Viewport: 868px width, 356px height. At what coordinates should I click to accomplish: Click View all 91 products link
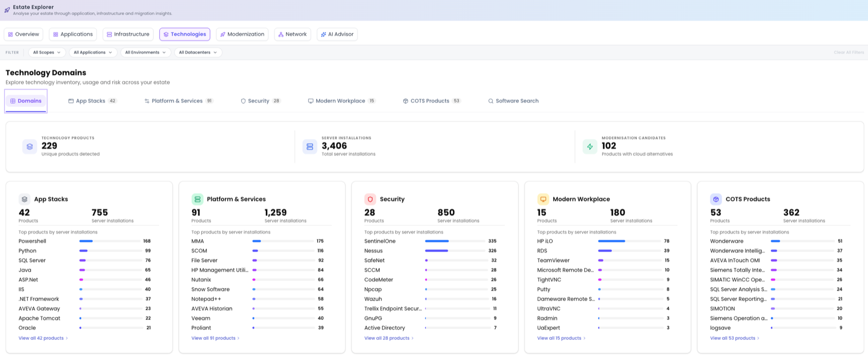tap(215, 338)
